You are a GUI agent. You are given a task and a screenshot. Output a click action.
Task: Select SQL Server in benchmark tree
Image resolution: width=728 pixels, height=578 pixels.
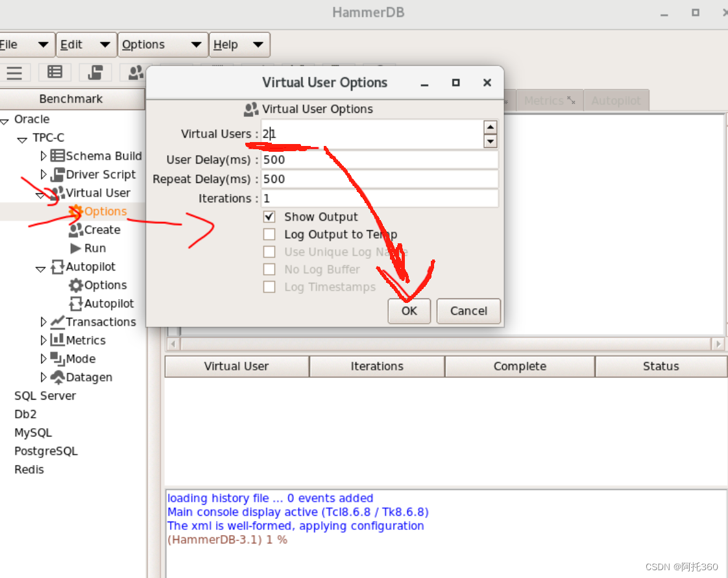coord(45,396)
